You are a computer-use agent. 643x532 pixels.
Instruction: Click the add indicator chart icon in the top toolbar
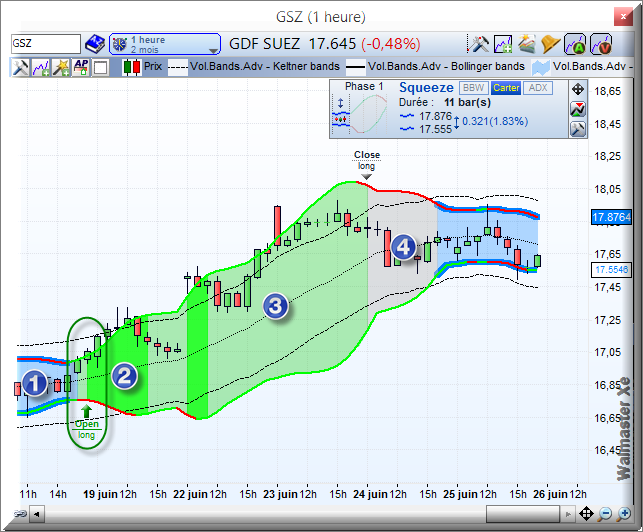pyautogui.click(x=503, y=44)
